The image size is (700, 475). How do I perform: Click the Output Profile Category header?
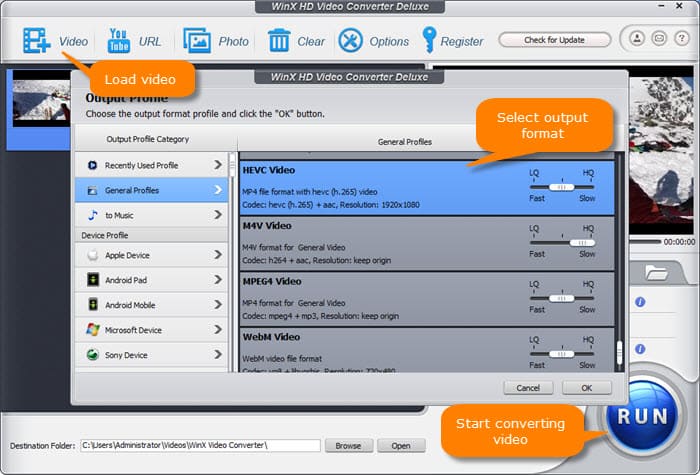pos(147,139)
